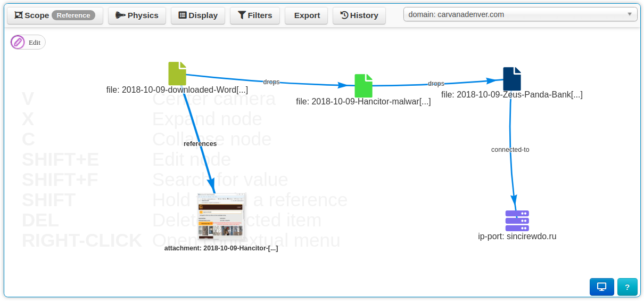
Task: Click the 'references' edge label
Action: click(200, 144)
